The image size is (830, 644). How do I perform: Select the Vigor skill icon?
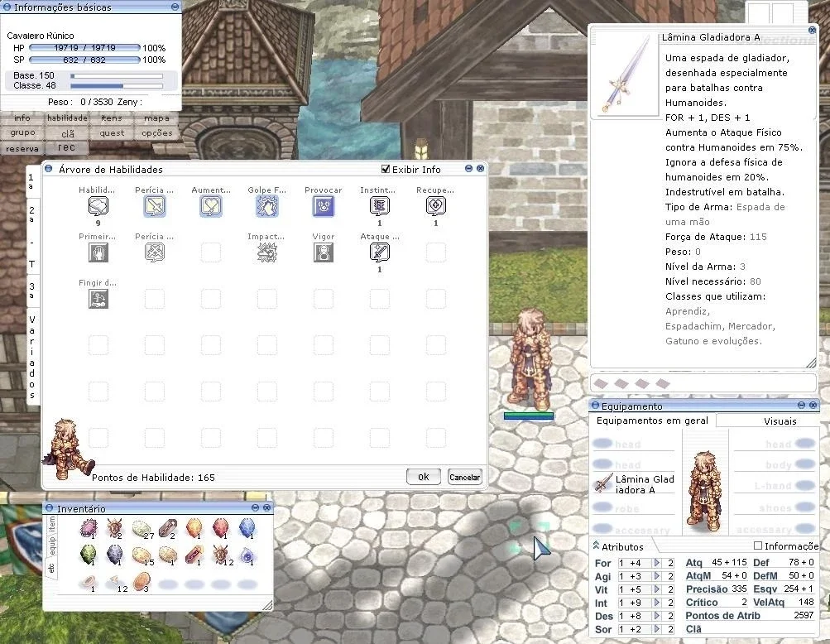(324, 252)
